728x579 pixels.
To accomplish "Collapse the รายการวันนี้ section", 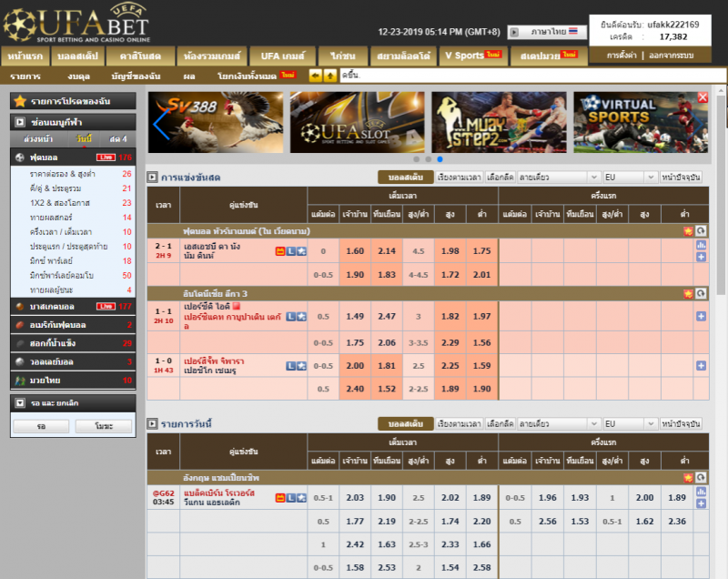I will click(x=152, y=424).
